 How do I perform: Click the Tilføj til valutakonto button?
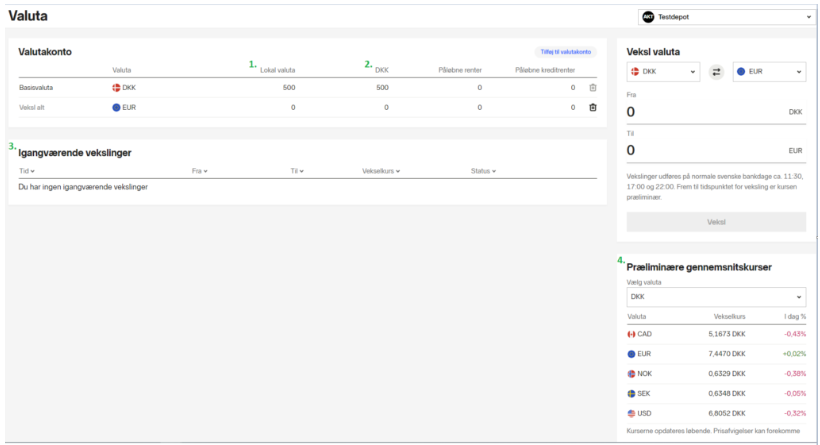tap(567, 51)
